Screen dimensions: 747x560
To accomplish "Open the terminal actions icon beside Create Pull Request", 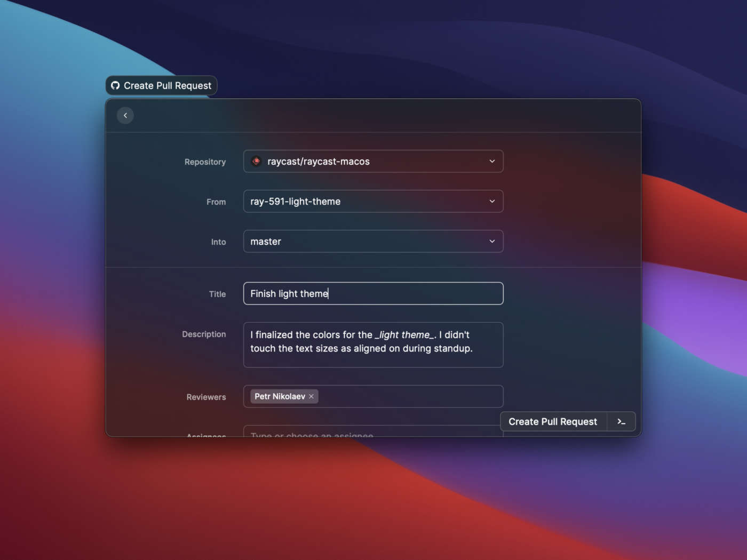I will click(621, 421).
